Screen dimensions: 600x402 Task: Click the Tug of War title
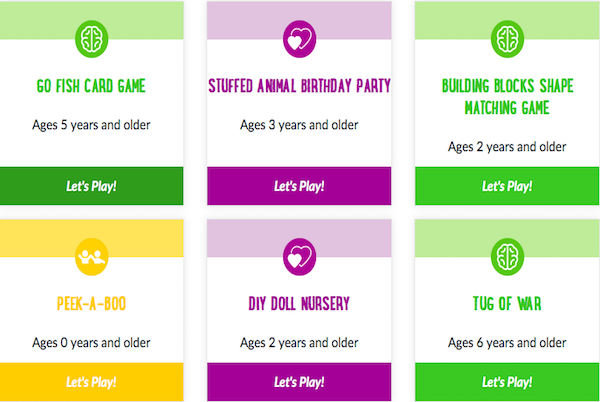click(507, 304)
